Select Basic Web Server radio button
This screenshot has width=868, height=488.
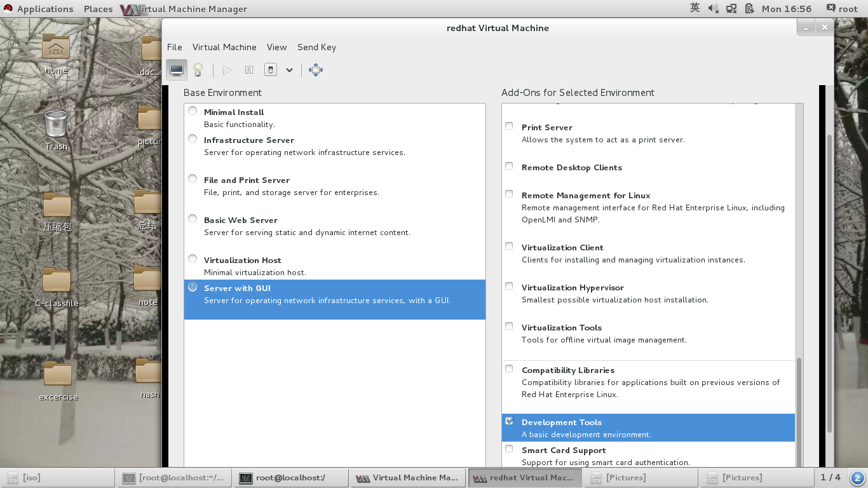click(x=193, y=219)
